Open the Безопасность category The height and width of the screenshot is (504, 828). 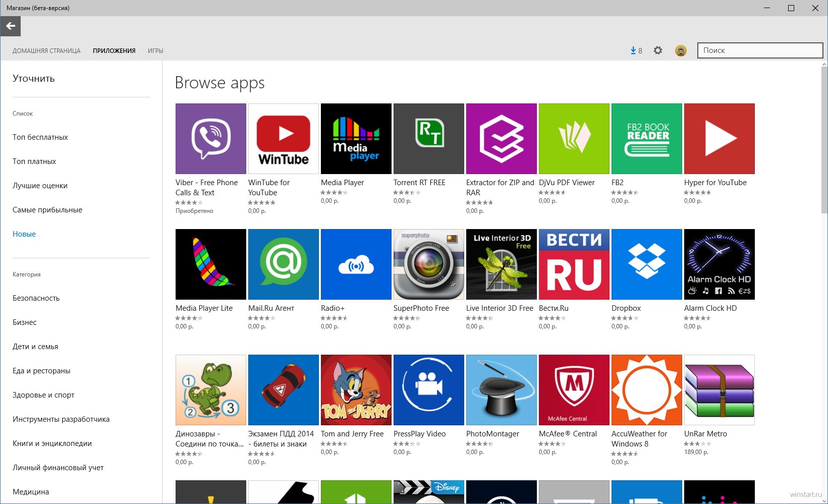36,298
